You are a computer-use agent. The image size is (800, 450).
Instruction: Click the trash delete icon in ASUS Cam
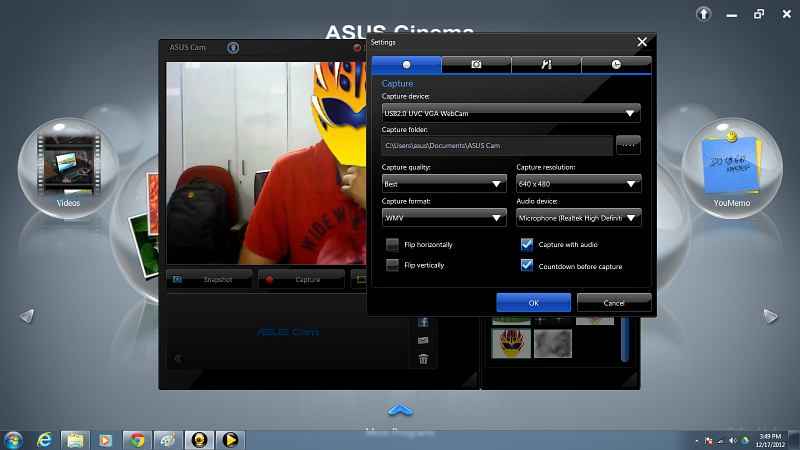pos(423,359)
